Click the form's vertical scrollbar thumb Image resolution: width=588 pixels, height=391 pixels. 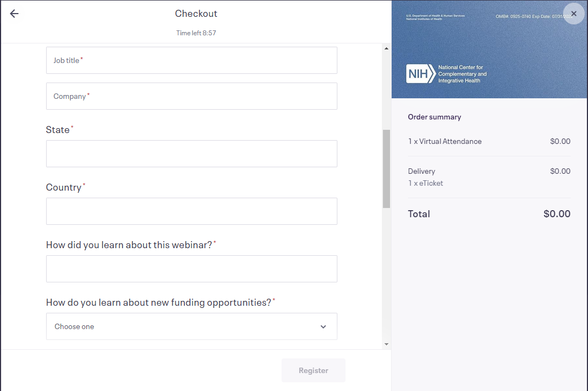click(x=386, y=168)
